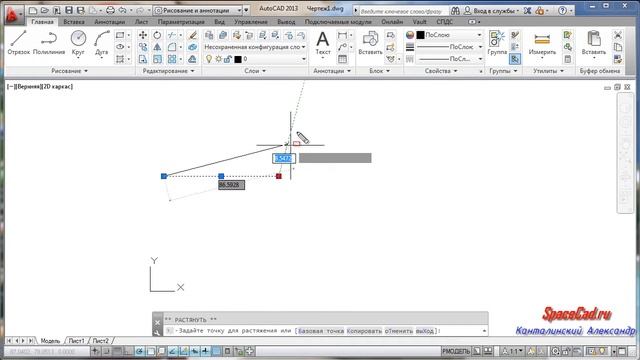Click the Help question mark icon

tap(562, 11)
